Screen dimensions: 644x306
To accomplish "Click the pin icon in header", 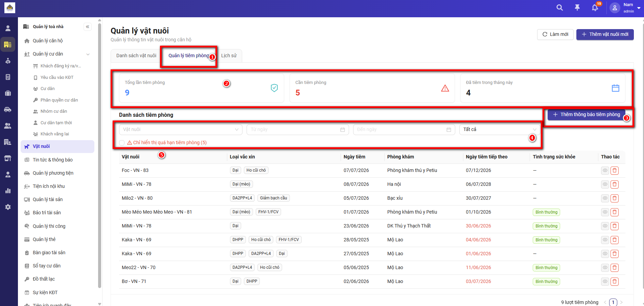I will 577,7.
